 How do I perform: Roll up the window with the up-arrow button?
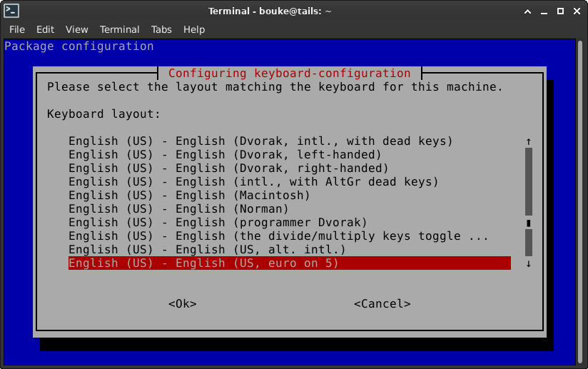[x=527, y=11]
